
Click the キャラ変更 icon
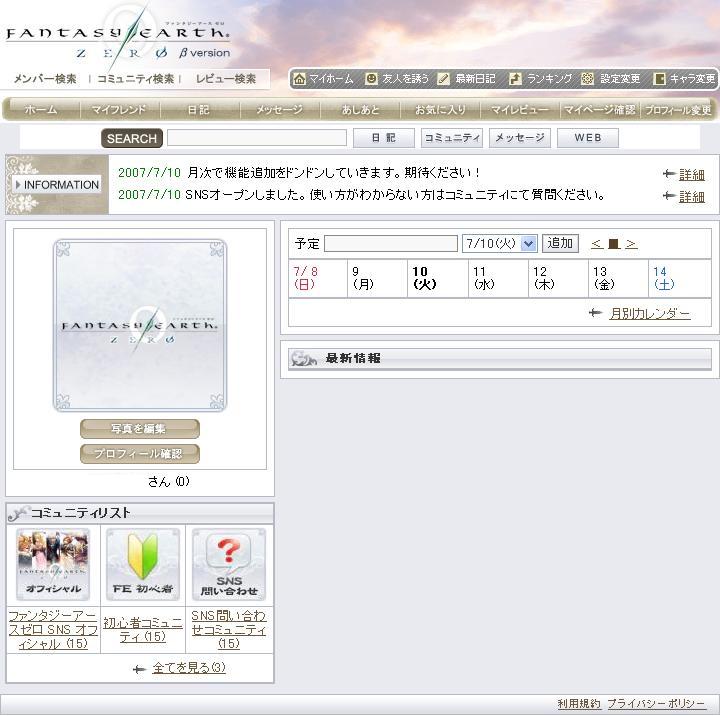(x=659, y=79)
